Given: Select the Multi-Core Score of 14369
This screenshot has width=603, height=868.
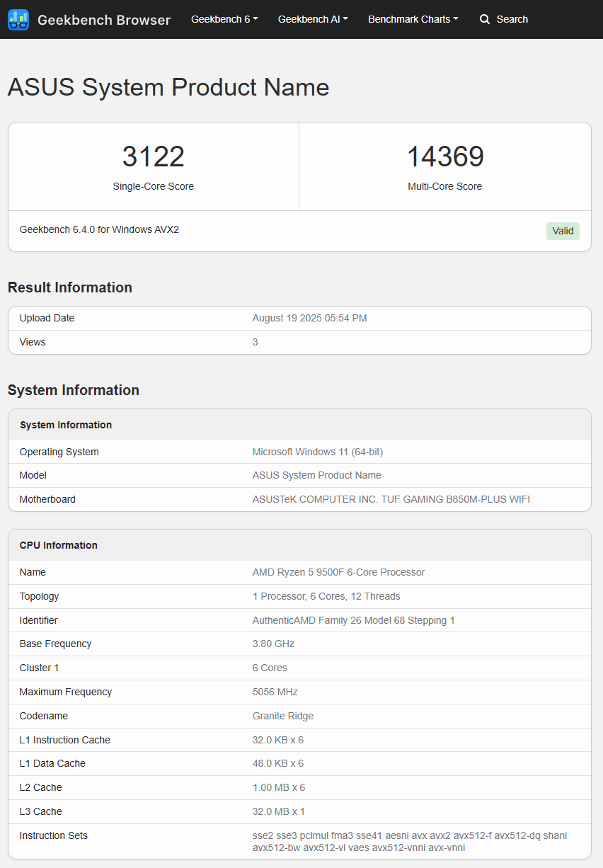Looking at the screenshot, I should pos(445,156).
